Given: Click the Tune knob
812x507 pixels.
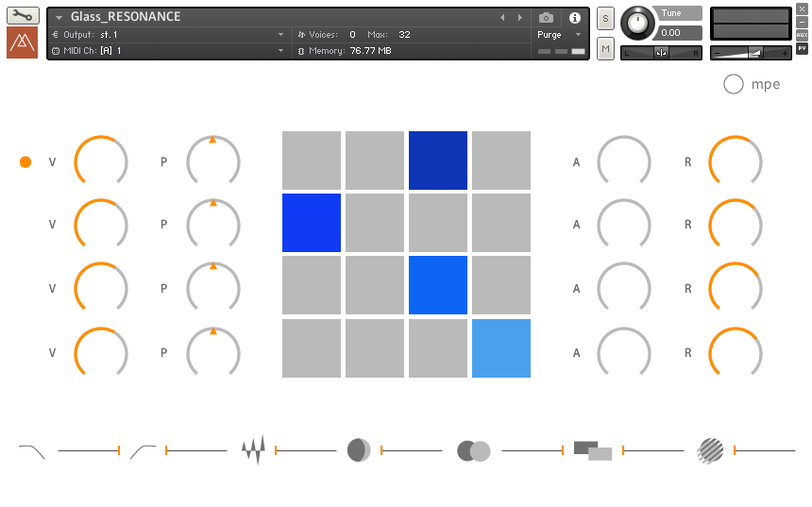Looking at the screenshot, I should point(637,24).
